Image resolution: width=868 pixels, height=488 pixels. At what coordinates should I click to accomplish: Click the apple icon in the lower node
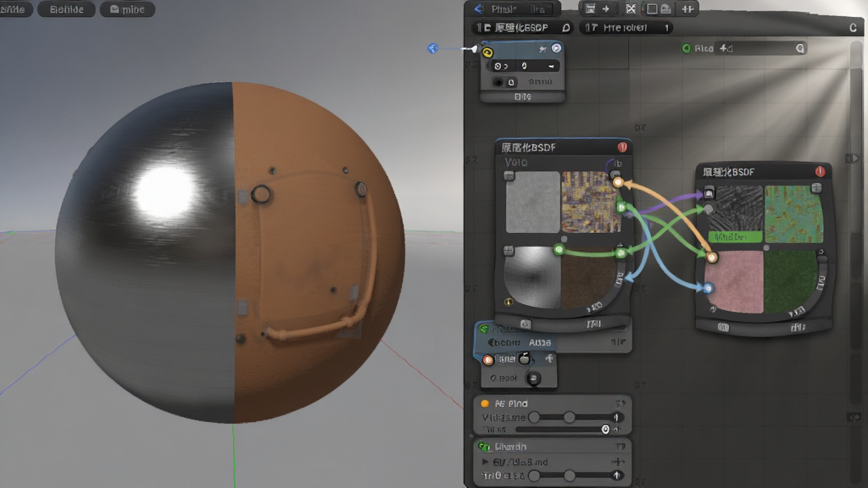[x=524, y=358]
